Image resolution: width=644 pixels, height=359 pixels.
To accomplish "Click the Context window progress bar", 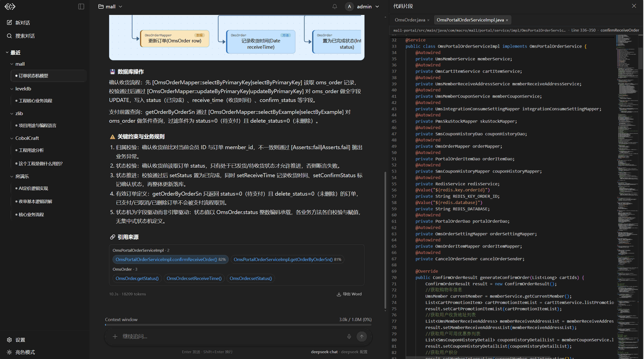I will tap(238, 325).
